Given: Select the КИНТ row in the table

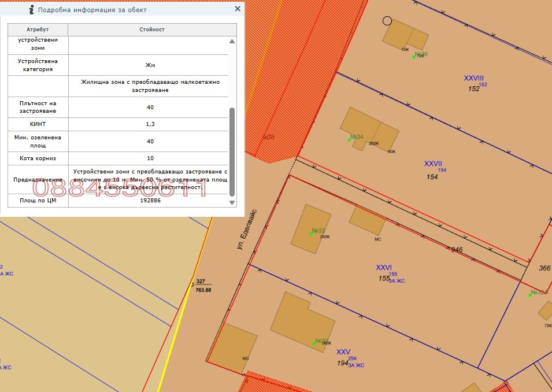Looking at the screenshot, I should (116, 124).
